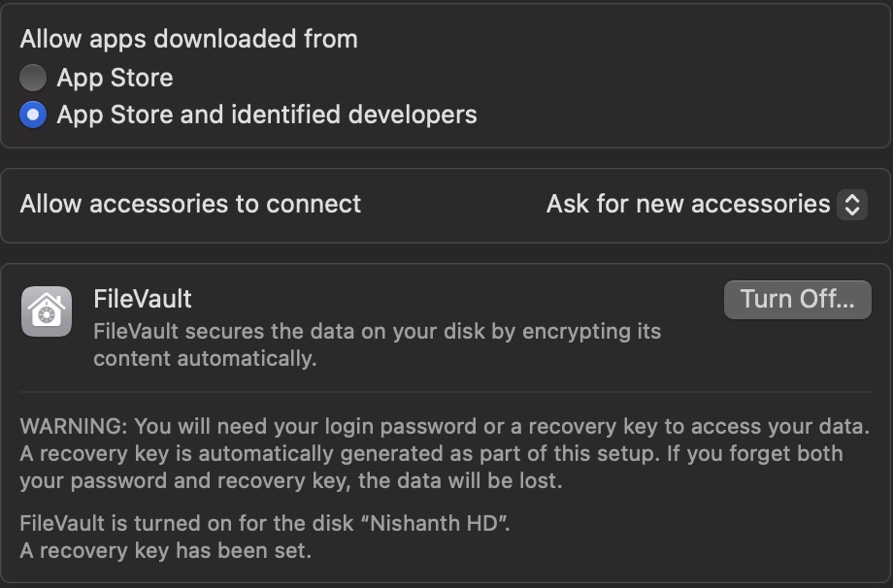Click "App Store and identified developers" label text
Screen dimensions: 893x588
click(267, 115)
